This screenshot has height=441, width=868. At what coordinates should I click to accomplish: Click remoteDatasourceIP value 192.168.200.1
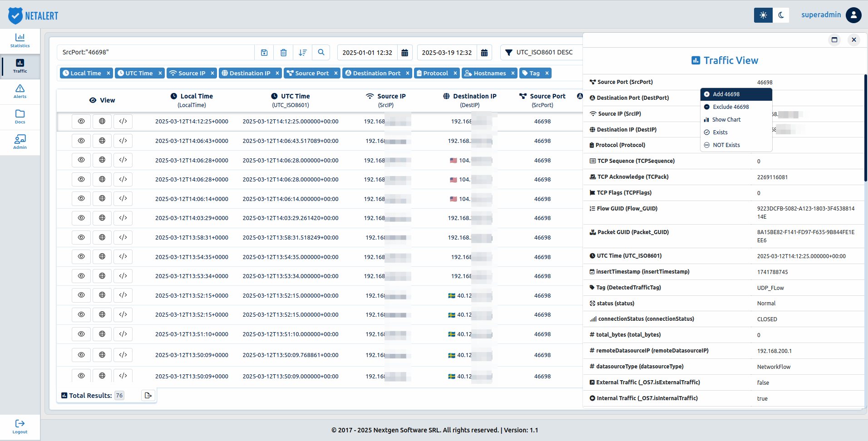tap(774, 351)
